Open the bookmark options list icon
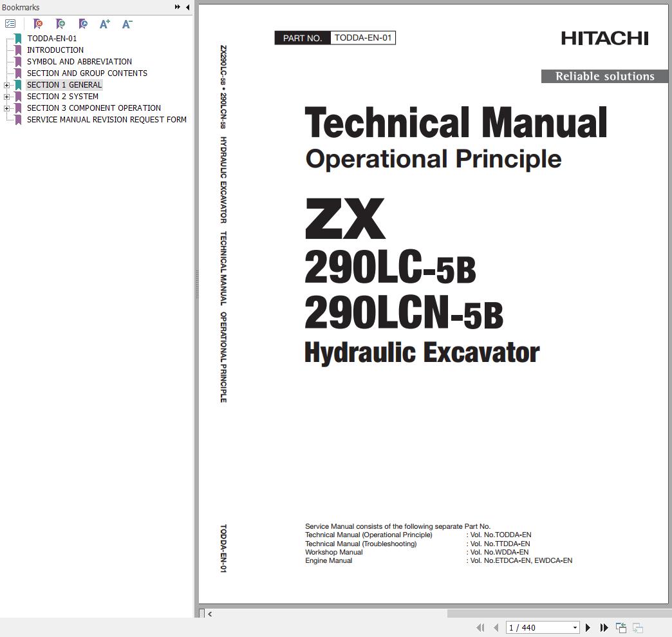This screenshot has height=637, width=672. pyautogui.click(x=10, y=24)
